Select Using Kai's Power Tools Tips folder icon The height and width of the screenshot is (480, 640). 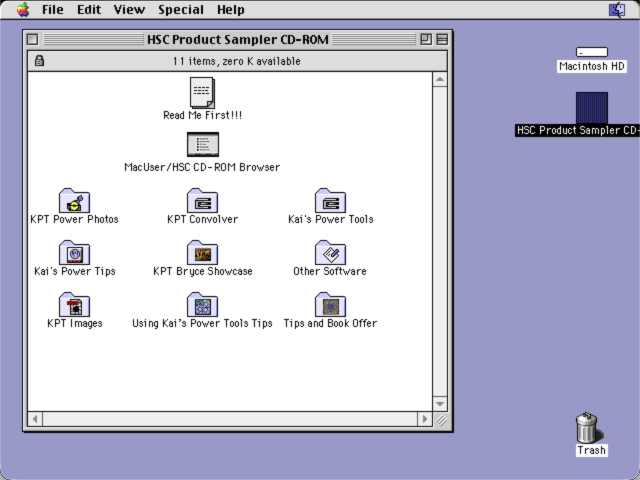pos(202,304)
